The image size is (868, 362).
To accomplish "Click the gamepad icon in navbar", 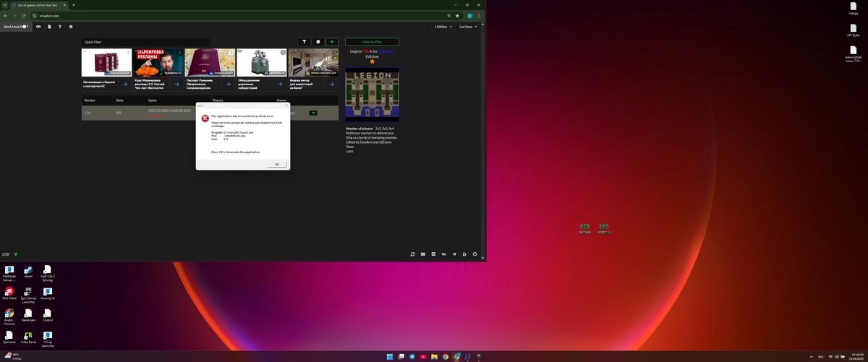I will click(38, 27).
